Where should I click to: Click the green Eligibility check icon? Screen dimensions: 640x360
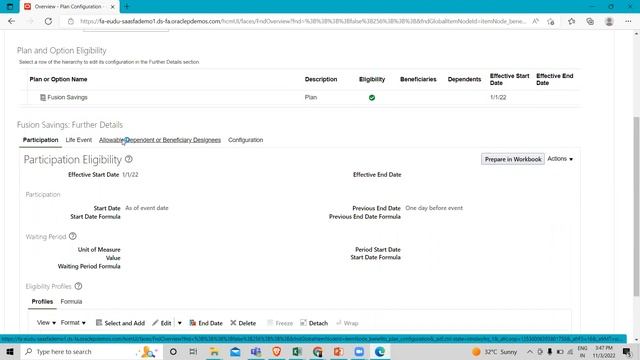372,98
